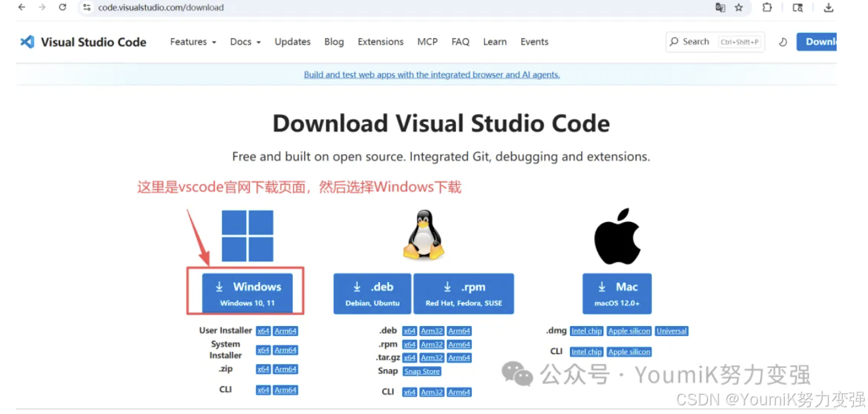Click the site Search box
The width and height of the screenshot is (868, 414).
click(x=715, y=42)
